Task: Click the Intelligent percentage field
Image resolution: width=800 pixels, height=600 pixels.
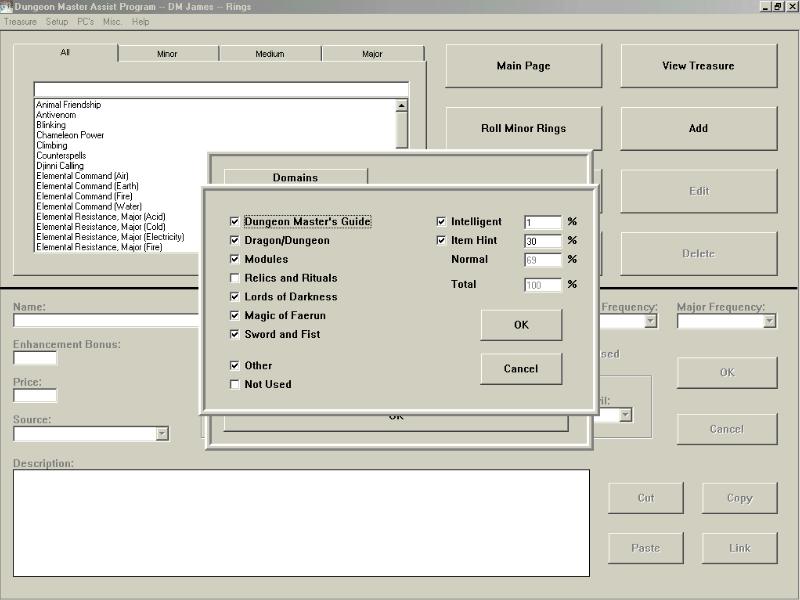Action: [543, 222]
